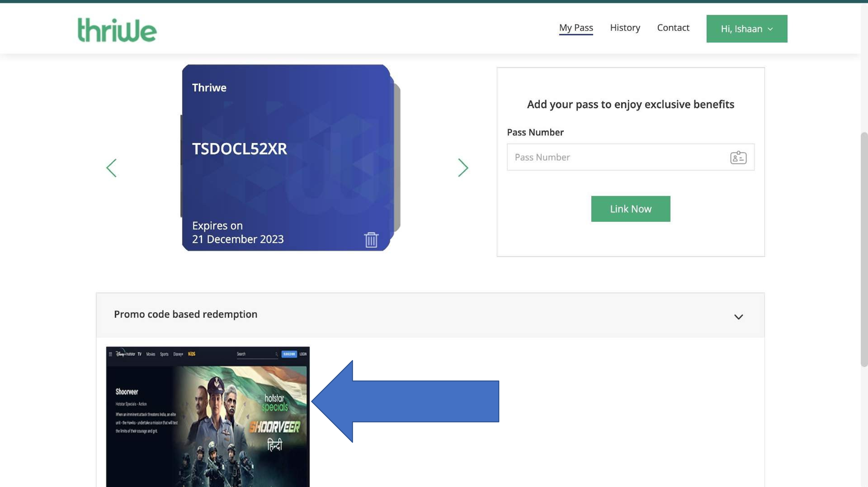The height and width of the screenshot is (487, 868).
Task: Click the Promo code based redemption heading
Action: click(x=186, y=314)
